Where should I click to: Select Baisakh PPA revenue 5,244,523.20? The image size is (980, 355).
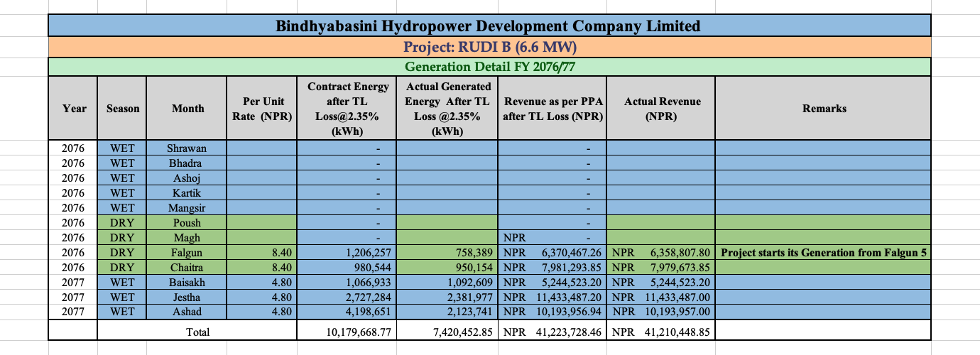click(552, 283)
